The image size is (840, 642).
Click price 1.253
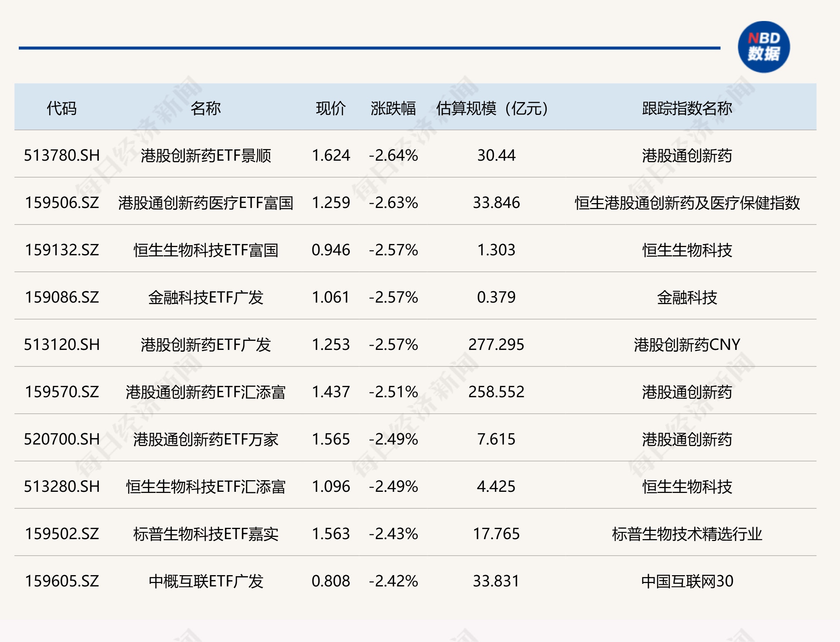(331, 345)
